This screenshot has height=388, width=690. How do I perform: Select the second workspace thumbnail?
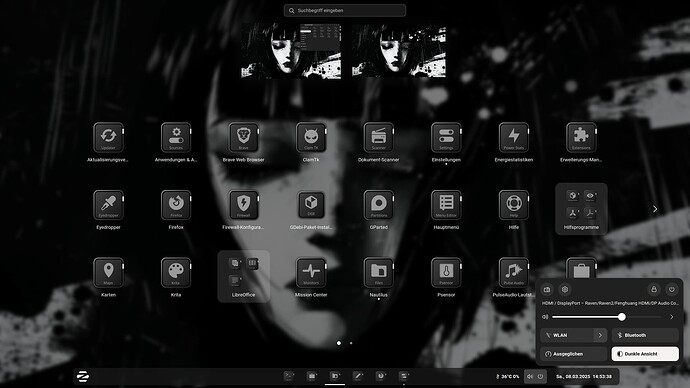pyautogui.click(x=399, y=51)
